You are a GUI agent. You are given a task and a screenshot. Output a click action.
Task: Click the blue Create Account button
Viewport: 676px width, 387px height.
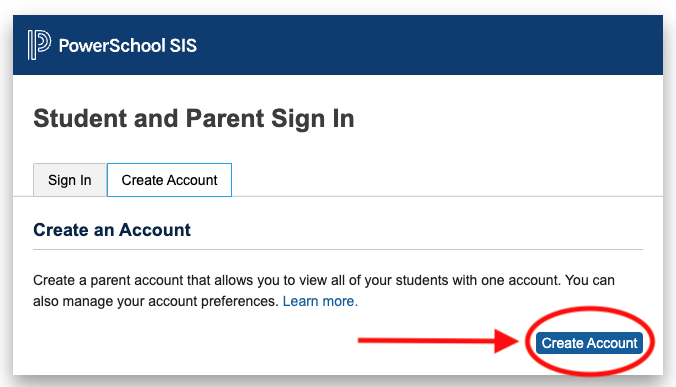coord(589,343)
